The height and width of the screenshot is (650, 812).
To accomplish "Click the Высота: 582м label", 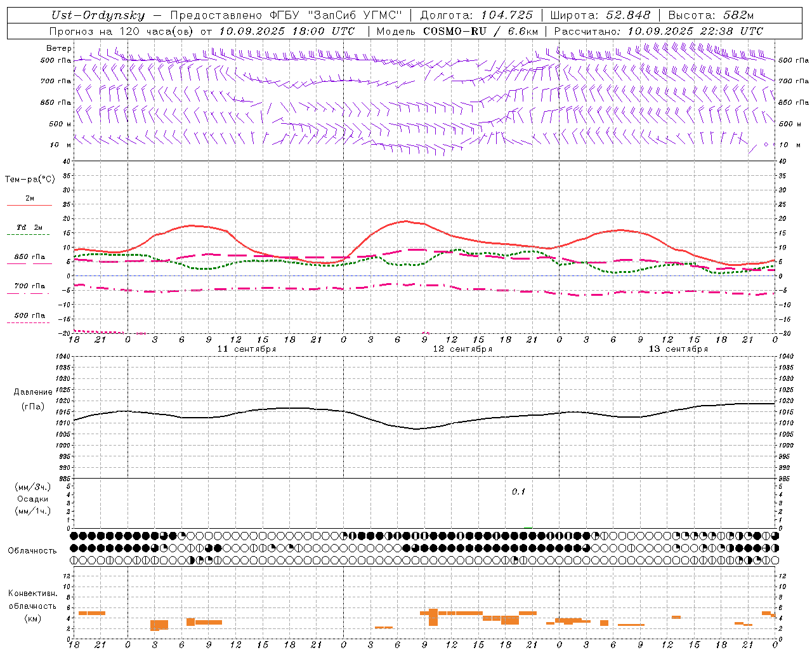I will 711,15.
